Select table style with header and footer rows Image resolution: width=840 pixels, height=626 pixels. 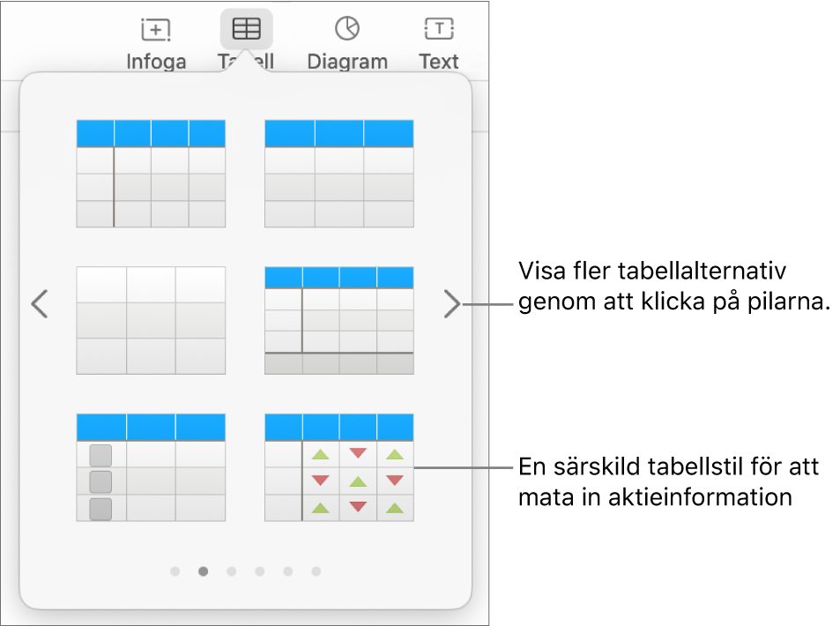click(339, 321)
